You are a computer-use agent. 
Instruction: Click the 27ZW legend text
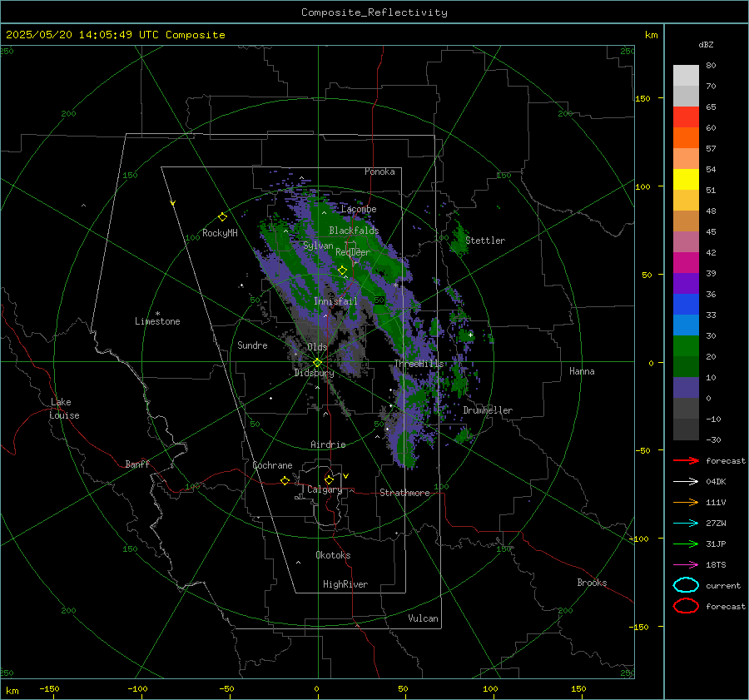(x=716, y=524)
